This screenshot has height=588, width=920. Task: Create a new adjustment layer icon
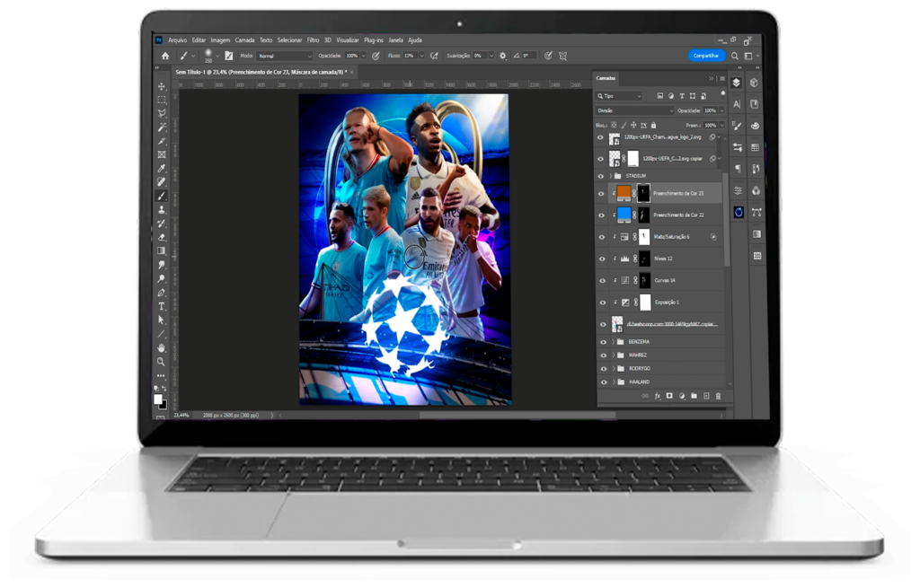682,396
